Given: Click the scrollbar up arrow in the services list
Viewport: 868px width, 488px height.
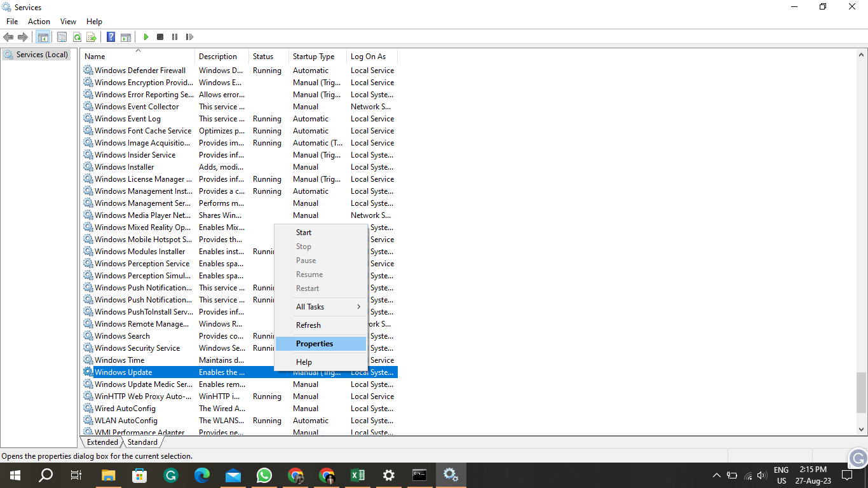Looking at the screenshot, I should coord(862,55).
